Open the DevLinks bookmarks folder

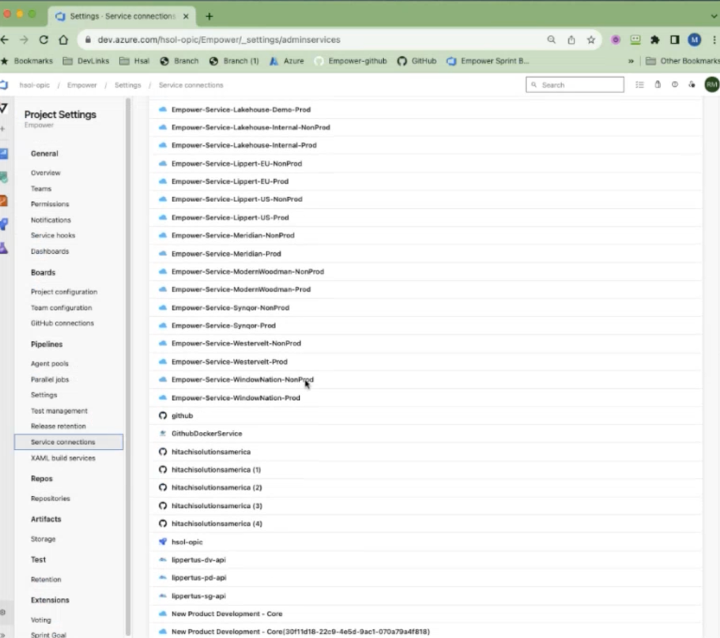pyautogui.click(x=86, y=61)
